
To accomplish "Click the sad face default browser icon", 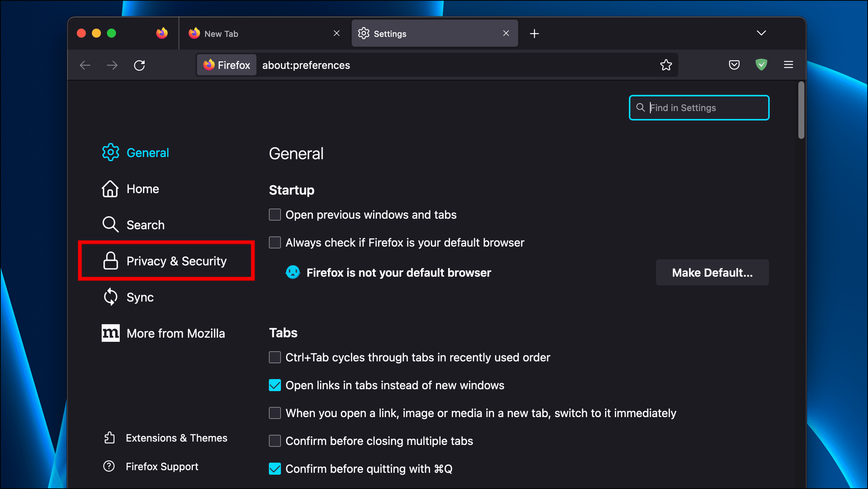I will (x=293, y=272).
